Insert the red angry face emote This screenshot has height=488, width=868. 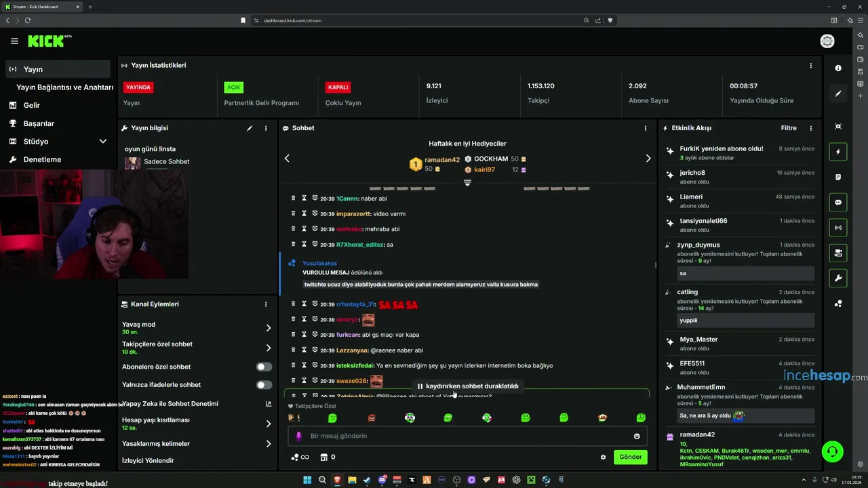371,418
